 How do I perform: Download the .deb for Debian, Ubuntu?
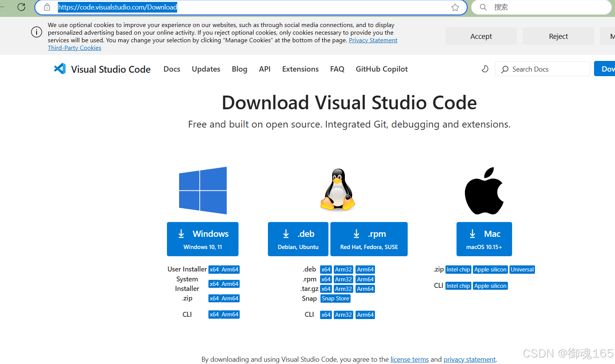click(298, 239)
